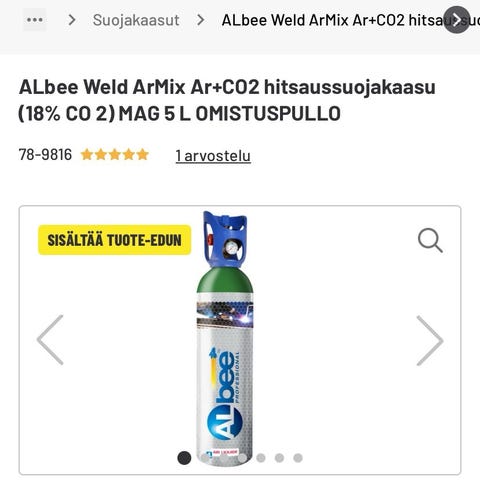Select the active dark carousel dot

(x=184, y=458)
